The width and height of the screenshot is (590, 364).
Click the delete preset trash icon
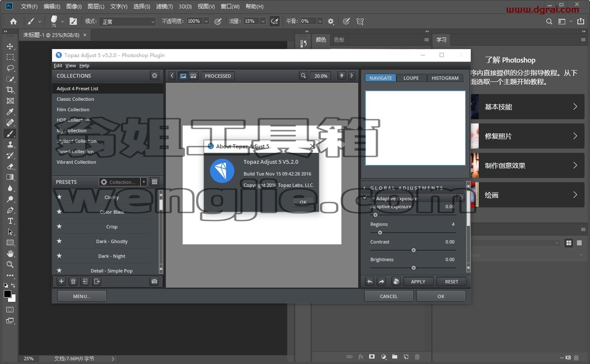[73, 281]
